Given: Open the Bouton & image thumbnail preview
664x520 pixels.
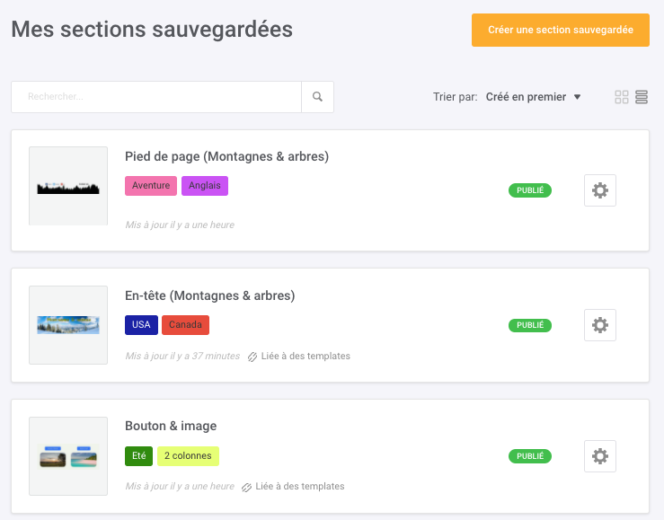Looking at the screenshot, I should coord(68,456).
